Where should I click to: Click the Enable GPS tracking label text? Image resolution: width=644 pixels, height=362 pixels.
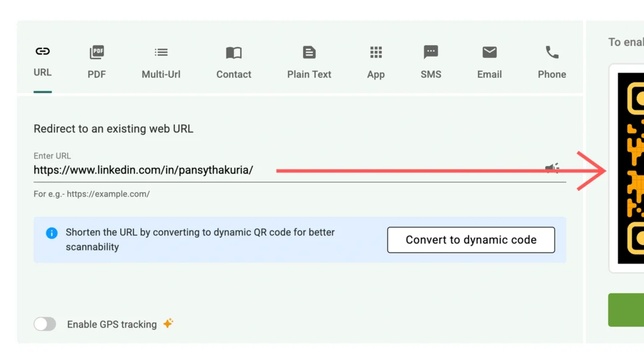112,324
